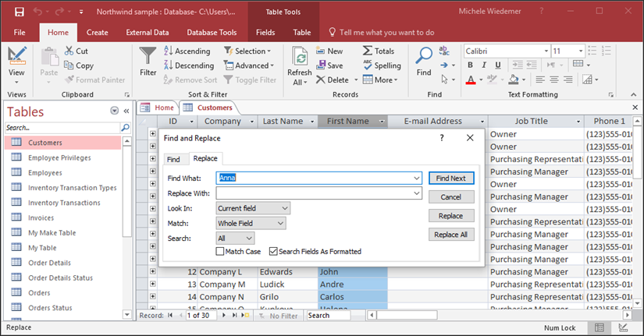Open the Create ribbon tab

(98, 33)
